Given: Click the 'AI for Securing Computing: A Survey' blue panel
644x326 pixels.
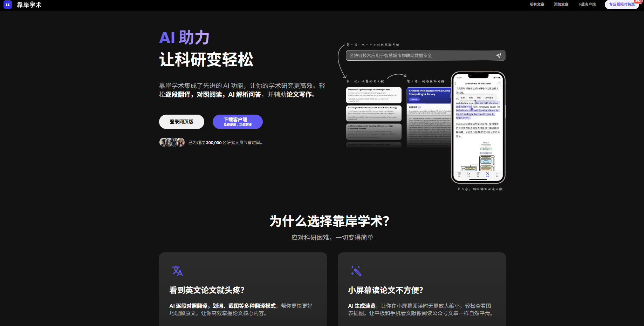Looking at the screenshot, I should pos(429,95).
